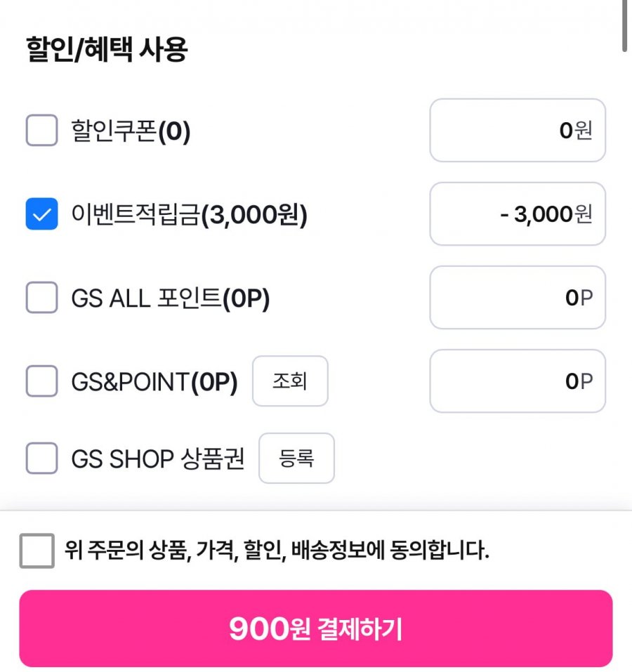Click the GS SHOP 상품권 label
This screenshot has width=632, height=672.
[x=157, y=459]
